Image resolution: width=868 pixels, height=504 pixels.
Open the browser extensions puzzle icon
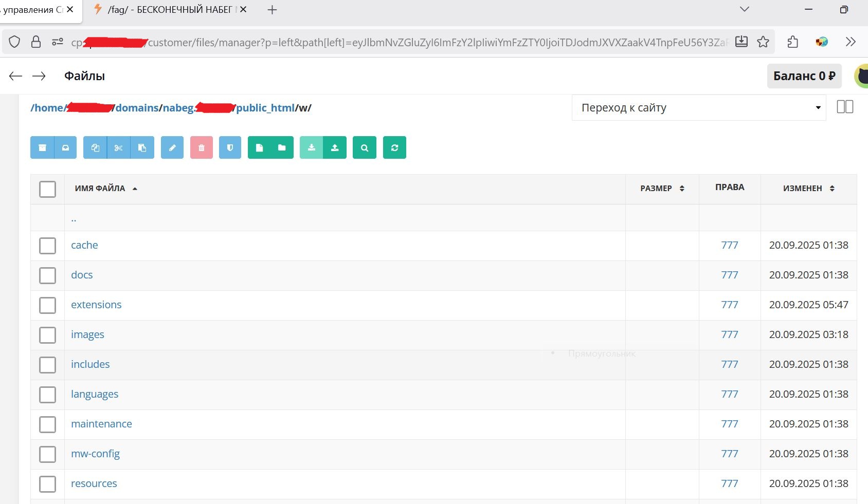(793, 42)
